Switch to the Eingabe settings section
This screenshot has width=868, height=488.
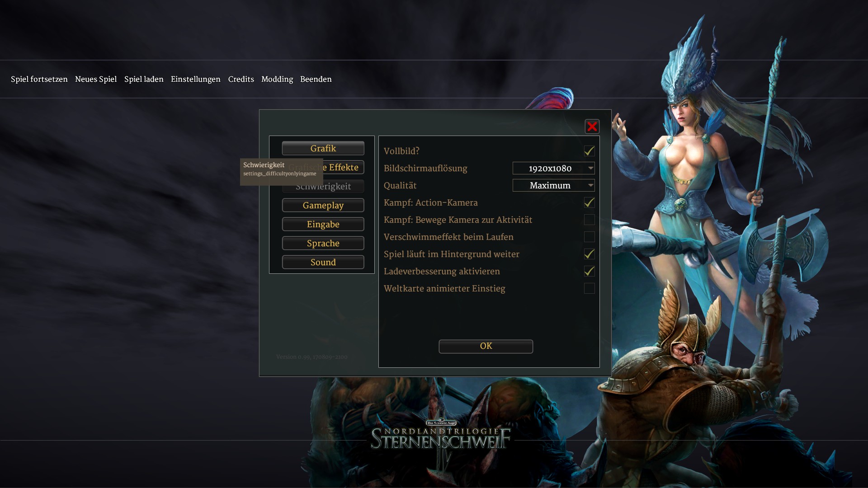click(x=323, y=224)
